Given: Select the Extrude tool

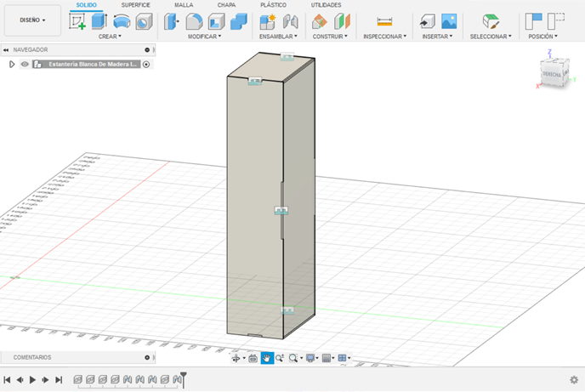Looking at the screenshot, I should point(99,21).
